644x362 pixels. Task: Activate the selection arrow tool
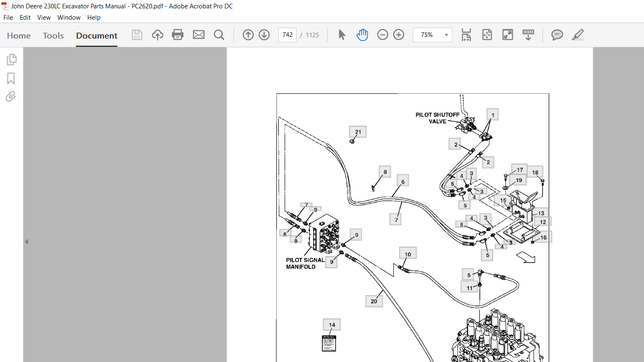click(342, 35)
